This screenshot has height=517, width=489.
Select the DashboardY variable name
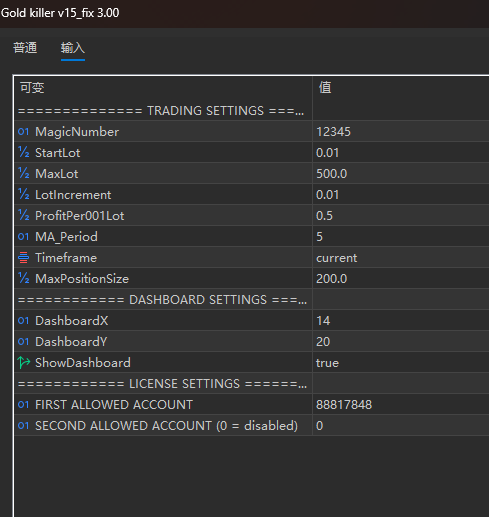click(71, 342)
